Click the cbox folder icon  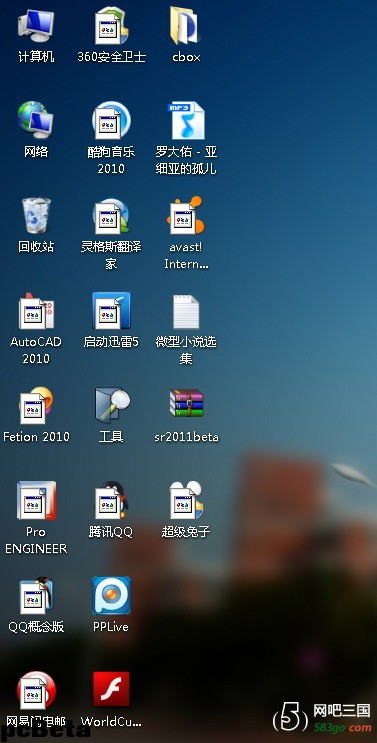186,27
